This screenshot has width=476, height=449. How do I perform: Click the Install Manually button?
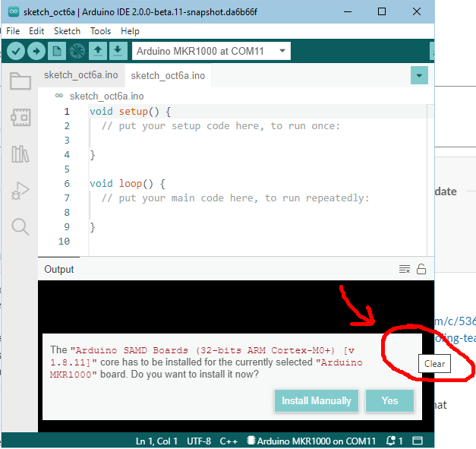point(316,400)
